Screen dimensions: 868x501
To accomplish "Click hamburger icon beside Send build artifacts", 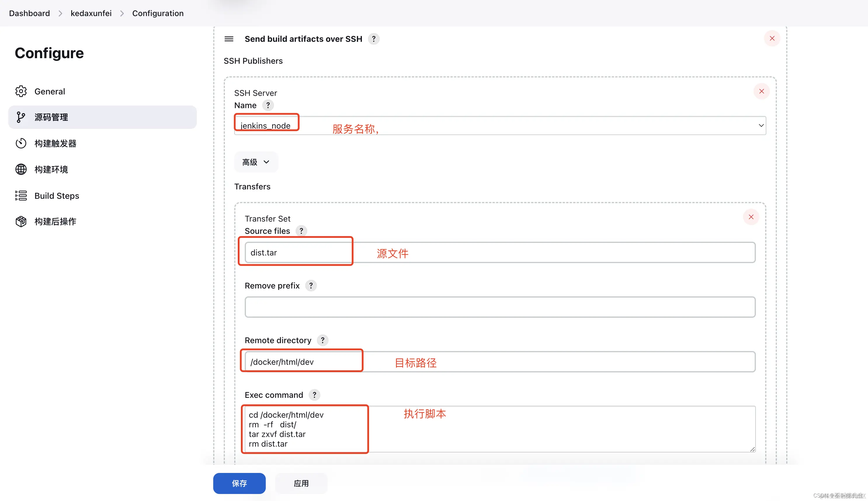I will tap(228, 39).
